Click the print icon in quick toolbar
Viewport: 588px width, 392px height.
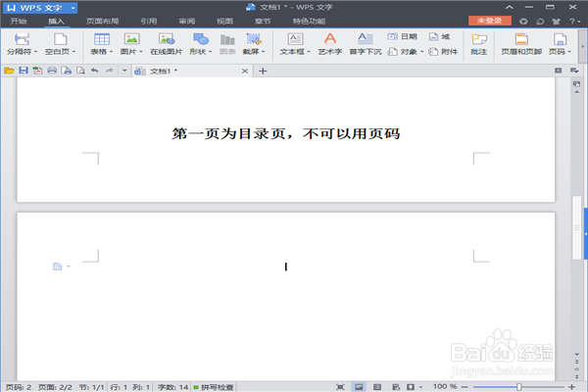[52, 71]
